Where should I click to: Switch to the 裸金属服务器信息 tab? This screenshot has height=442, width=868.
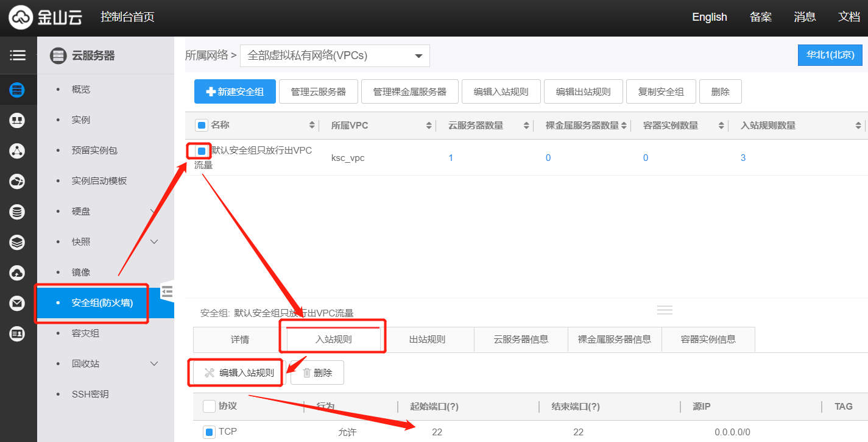[x=615, y=340]
